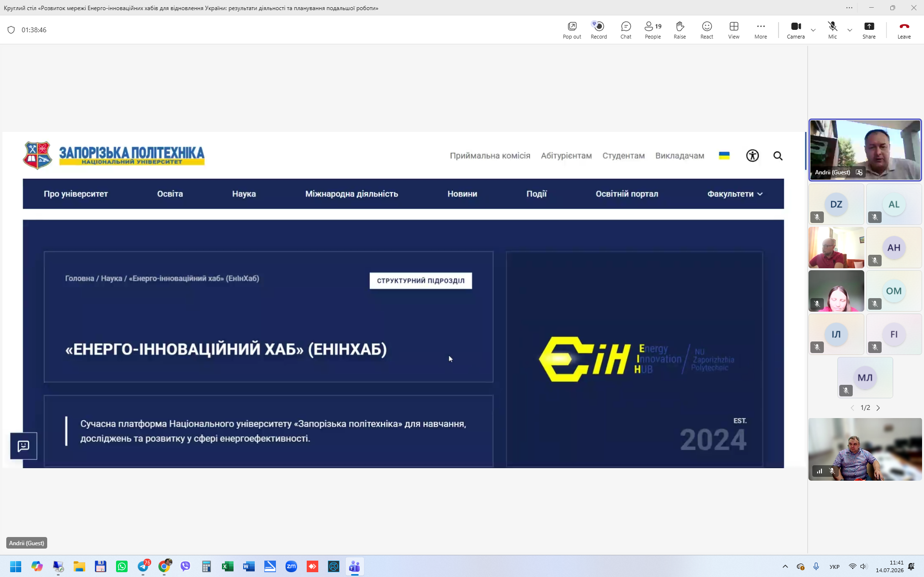Click the Головна breadcrumb link
924x577 pixels.
click(x=79, y=278)
